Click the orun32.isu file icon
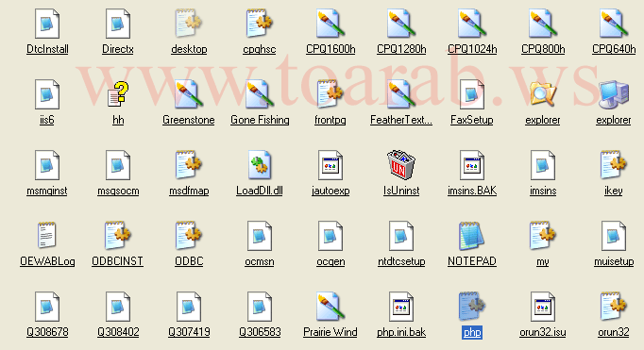 click(543, 307)
